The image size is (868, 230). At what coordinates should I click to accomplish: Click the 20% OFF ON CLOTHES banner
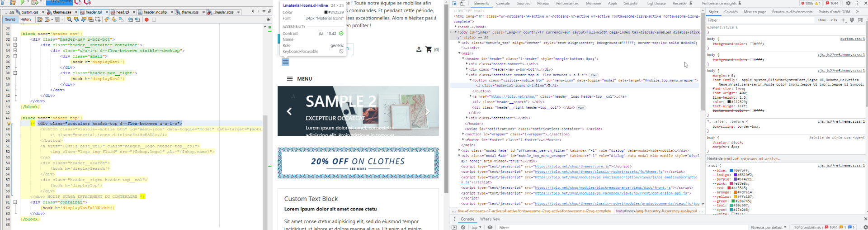358,163
